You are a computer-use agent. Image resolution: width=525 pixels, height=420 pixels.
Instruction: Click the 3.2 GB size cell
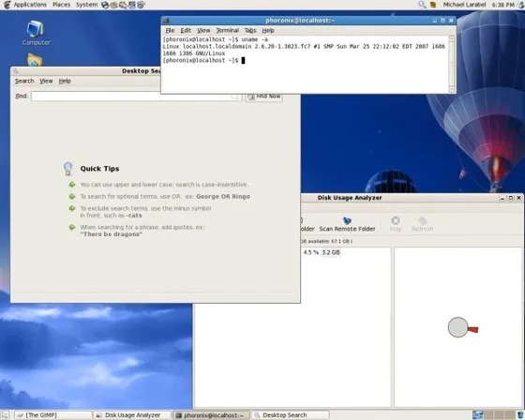331,252
